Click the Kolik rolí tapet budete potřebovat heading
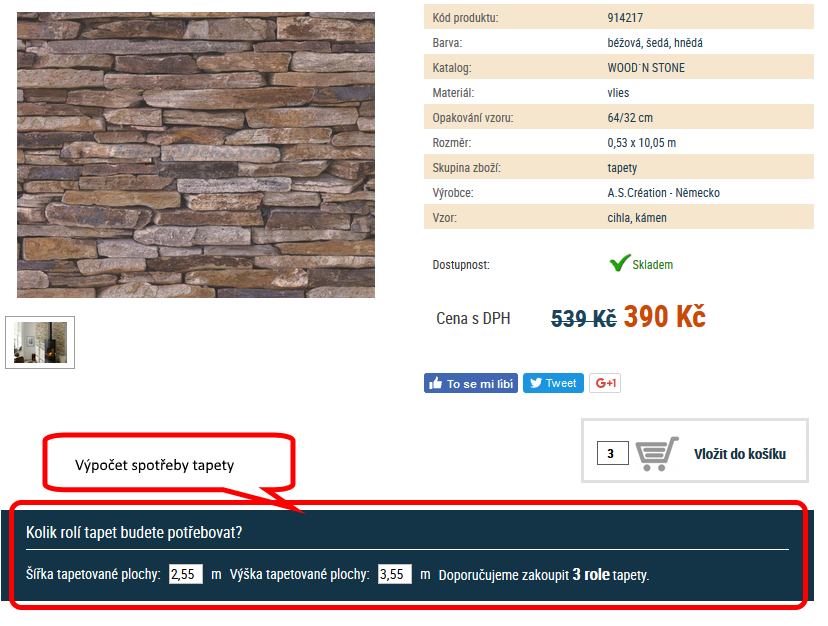This screenshot has height=626, width=828. pos(134,532)
